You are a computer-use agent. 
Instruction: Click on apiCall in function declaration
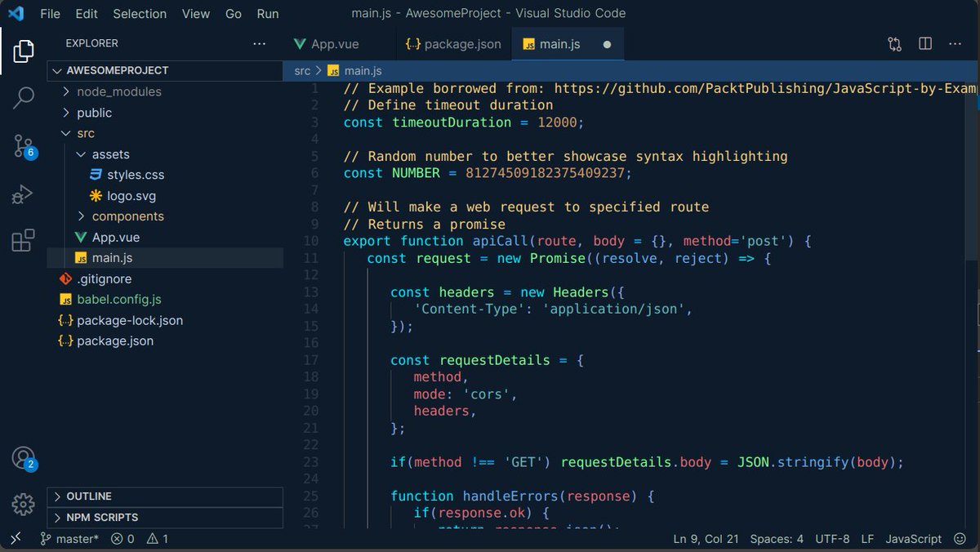501,241
